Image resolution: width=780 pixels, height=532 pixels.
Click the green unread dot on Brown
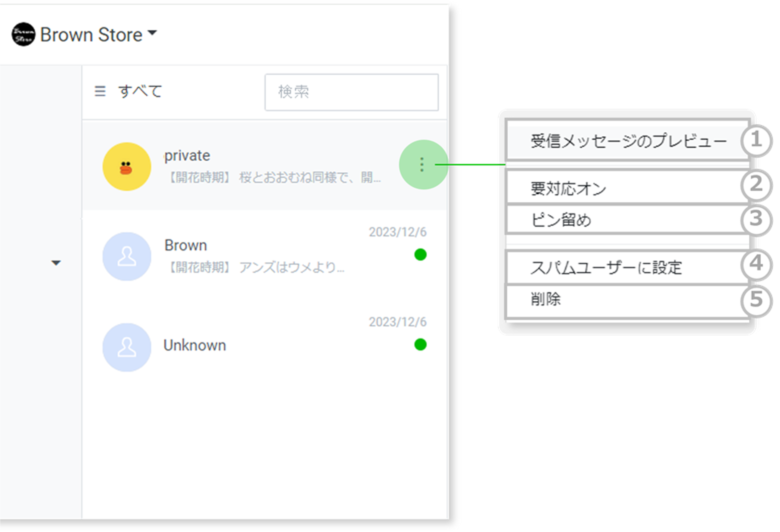420,255
